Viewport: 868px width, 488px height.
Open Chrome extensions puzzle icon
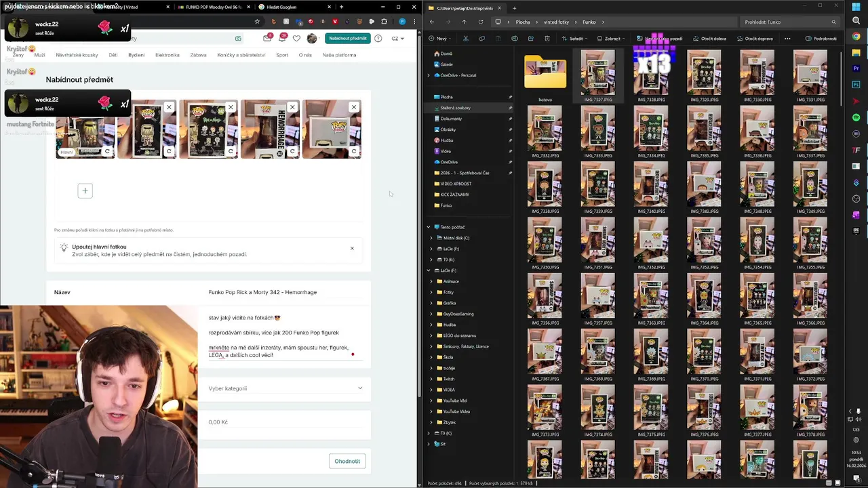click(384, 22)
